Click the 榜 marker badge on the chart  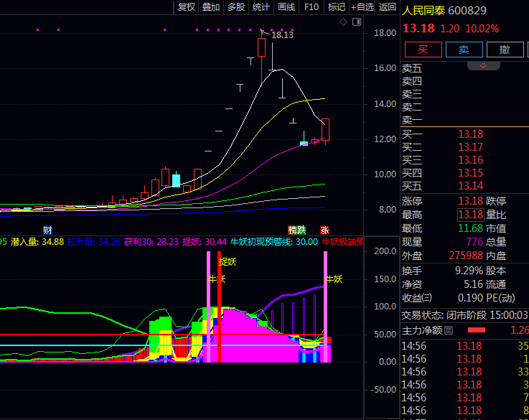(293, 230)
